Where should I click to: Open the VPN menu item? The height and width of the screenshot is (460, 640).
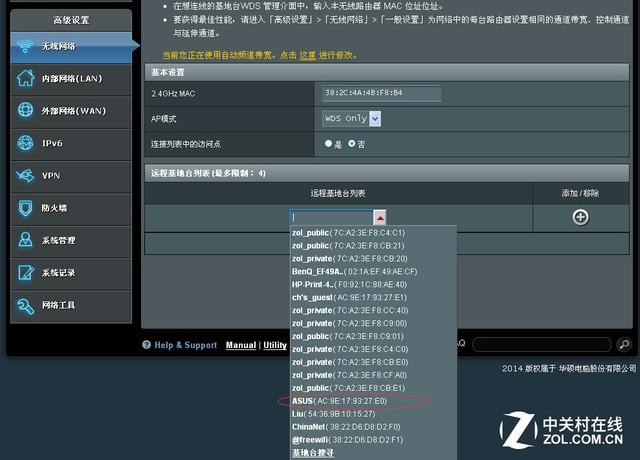coord(71,176)
